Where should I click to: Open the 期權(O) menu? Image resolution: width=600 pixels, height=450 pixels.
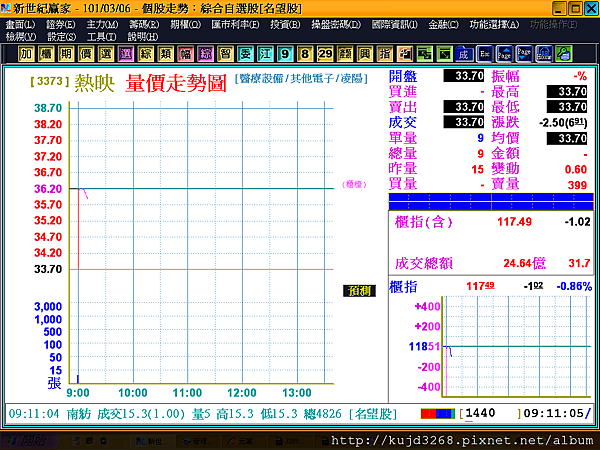pos(185,24)
